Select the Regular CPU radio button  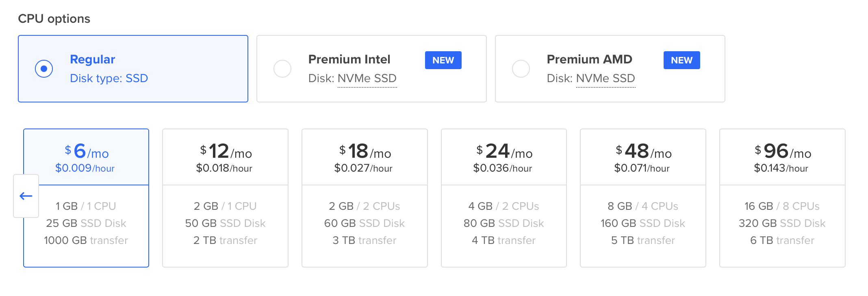coord(44,69)
